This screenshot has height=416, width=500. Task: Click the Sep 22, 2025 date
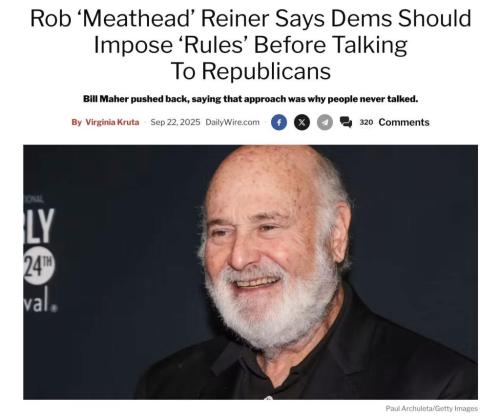(175, 122)
